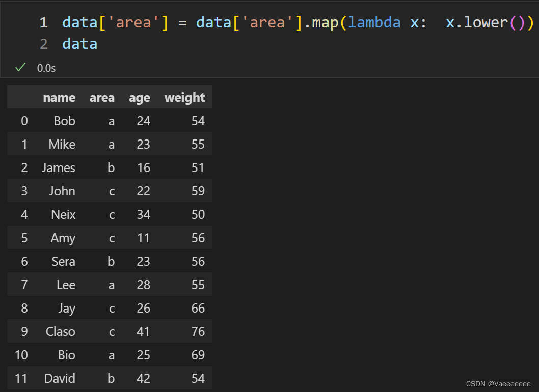This screenshot has height=392, width=539.
Task: Click weight value 66 in Jay's row
Action: 198,308
